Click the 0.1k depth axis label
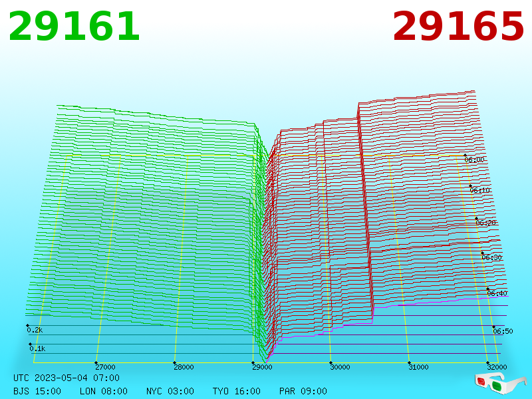This screenshot has width=532, height=399. coord(37,348)
